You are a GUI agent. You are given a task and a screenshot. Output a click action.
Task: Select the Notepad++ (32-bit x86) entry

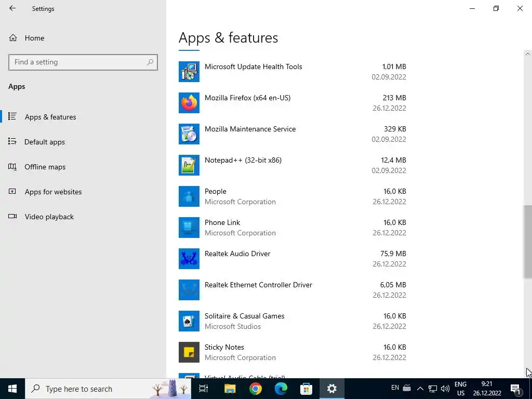pyautogui.click(x=292, y=165)
